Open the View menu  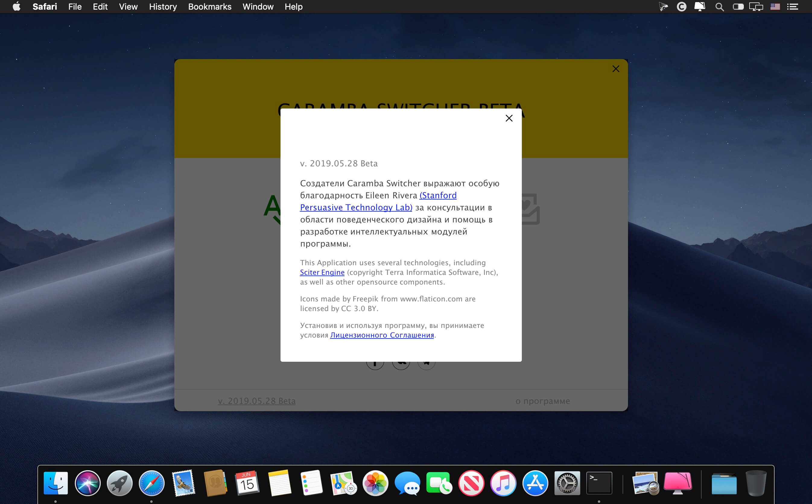tap(128, 7)
